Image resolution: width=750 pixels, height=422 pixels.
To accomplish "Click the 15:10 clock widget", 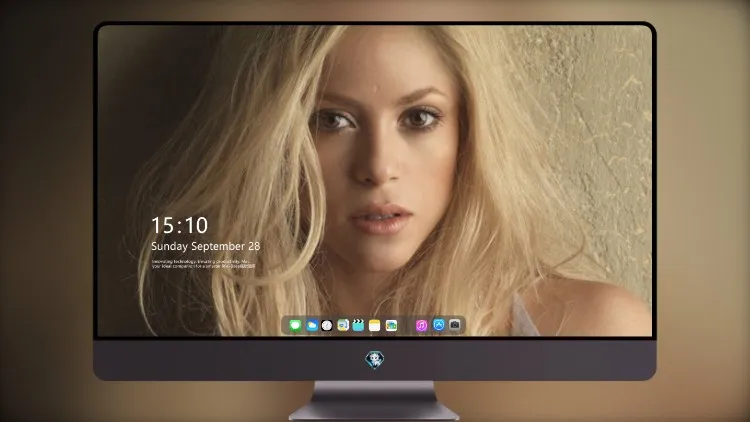I will click(x=179, y=225).
